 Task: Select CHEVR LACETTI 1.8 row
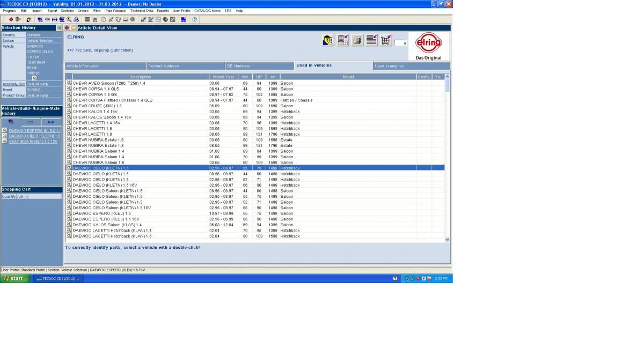click(x=255, y=134)
